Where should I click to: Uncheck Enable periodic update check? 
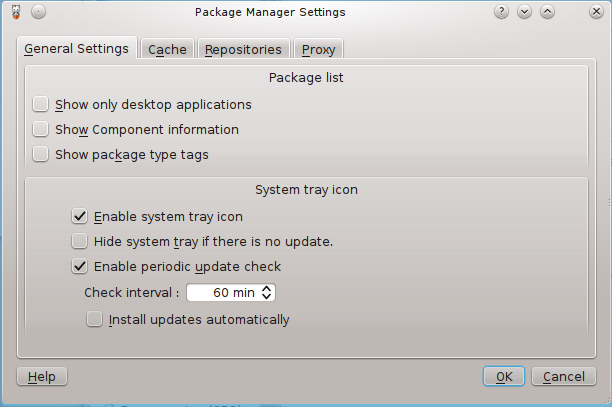[x=79, y=266]
